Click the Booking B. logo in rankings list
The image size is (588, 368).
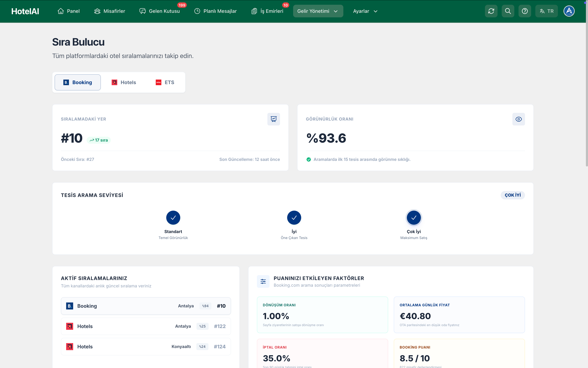(70, 306)
